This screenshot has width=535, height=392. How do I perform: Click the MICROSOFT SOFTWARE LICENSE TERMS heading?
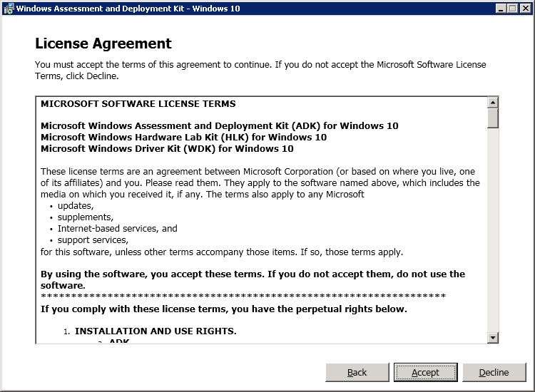pyautogui.click(x=138, y=103)
